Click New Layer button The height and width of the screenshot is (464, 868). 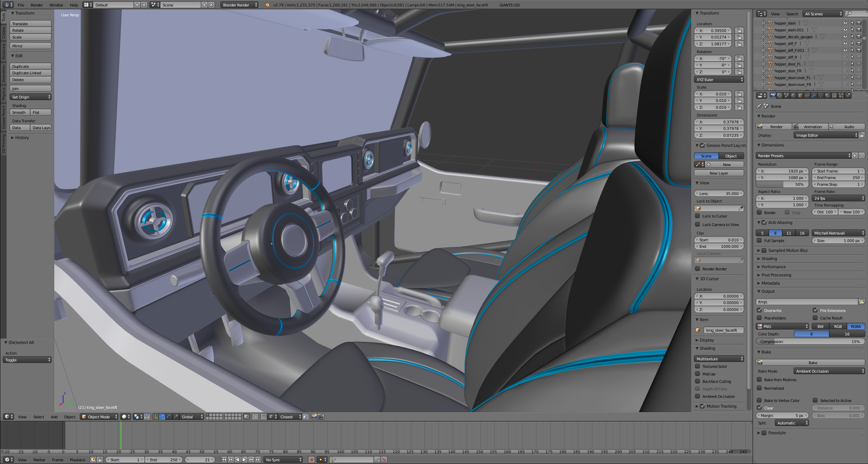pyautogui.click(x=719, y=173)
